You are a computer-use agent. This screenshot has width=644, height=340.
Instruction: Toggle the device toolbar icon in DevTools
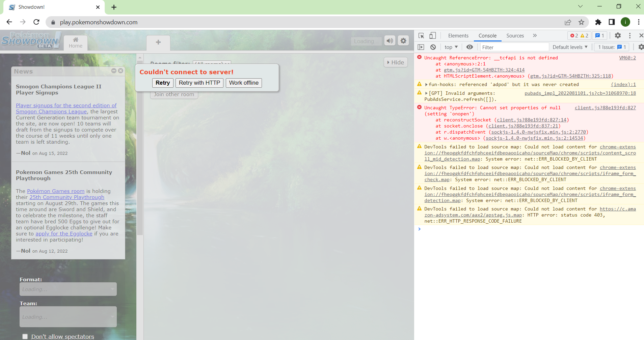click(433, 35)
